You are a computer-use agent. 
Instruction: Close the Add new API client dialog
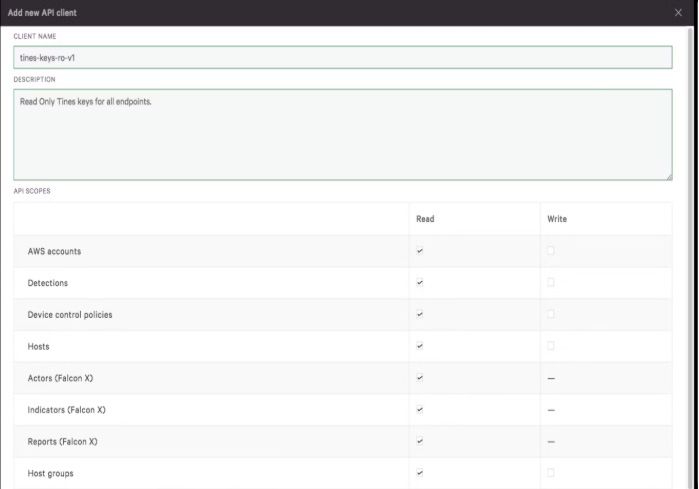(678, 12)
